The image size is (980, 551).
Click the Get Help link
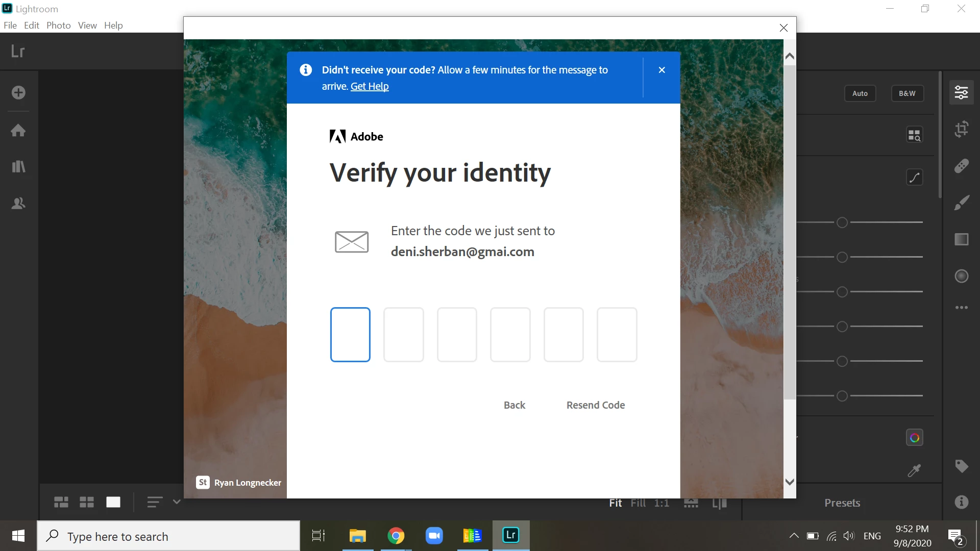[370, 86]
